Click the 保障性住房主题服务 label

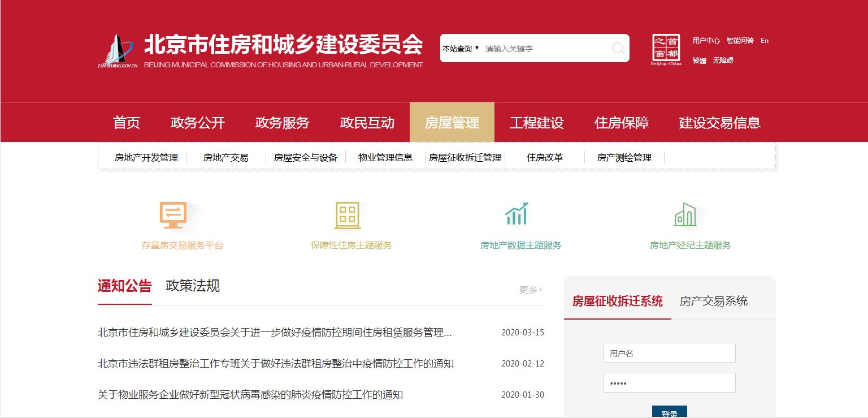(x=351, y=245)
